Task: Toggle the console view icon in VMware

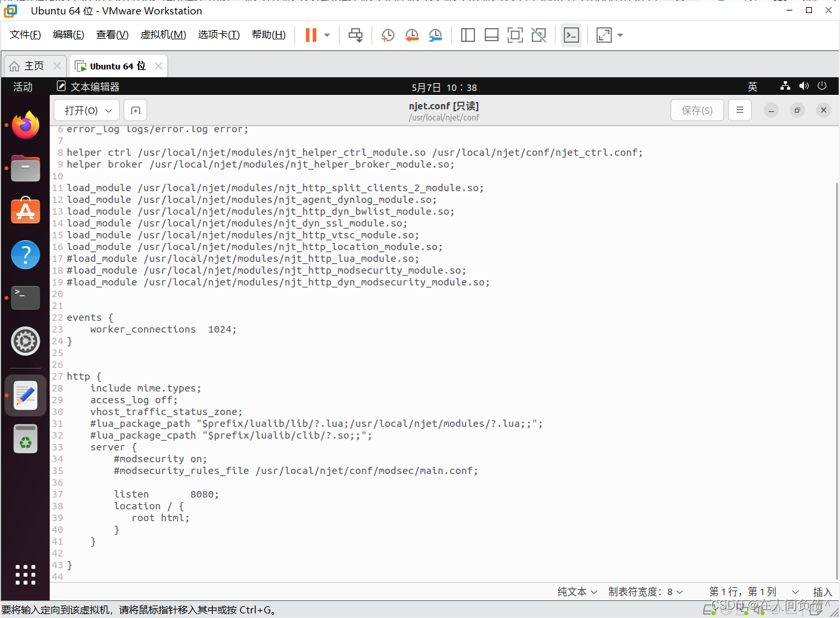Action: (571, 35)
